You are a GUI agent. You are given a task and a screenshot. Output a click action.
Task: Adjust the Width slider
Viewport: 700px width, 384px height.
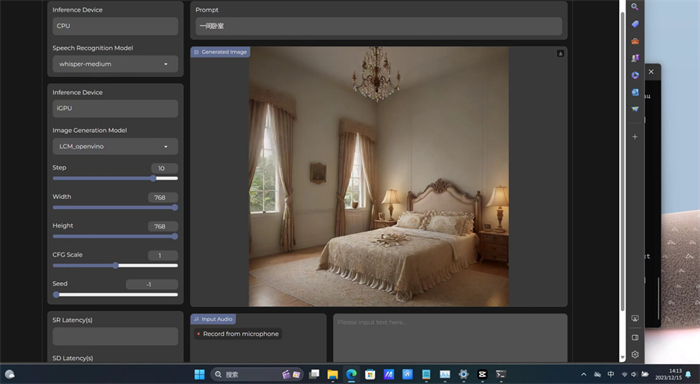[x=115, y=207]
